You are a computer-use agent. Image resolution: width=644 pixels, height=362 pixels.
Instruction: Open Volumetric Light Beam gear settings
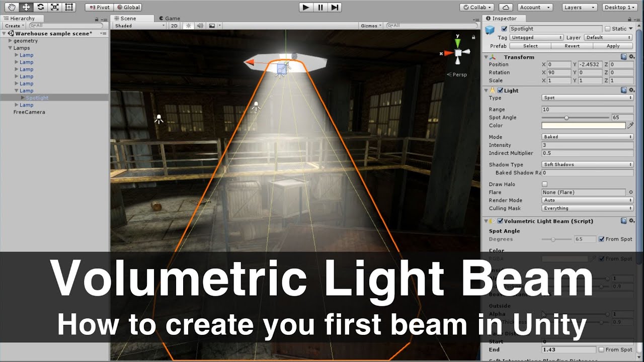(x=631, y=221)
